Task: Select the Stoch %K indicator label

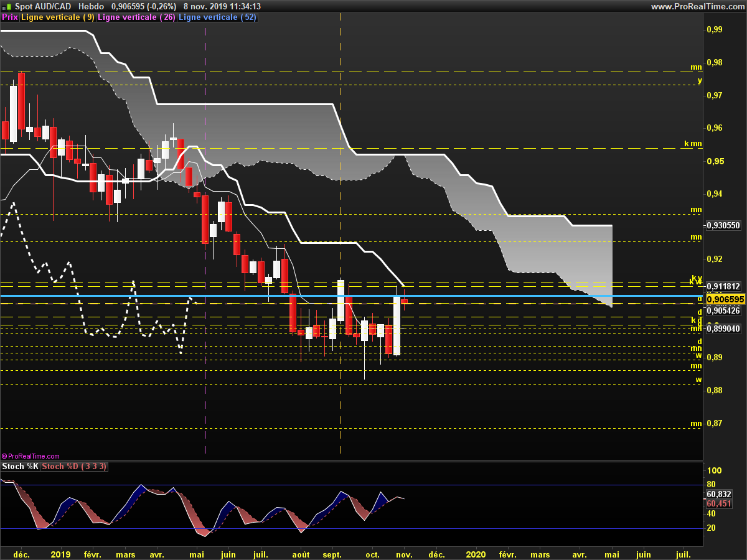Action: (21, 466)
